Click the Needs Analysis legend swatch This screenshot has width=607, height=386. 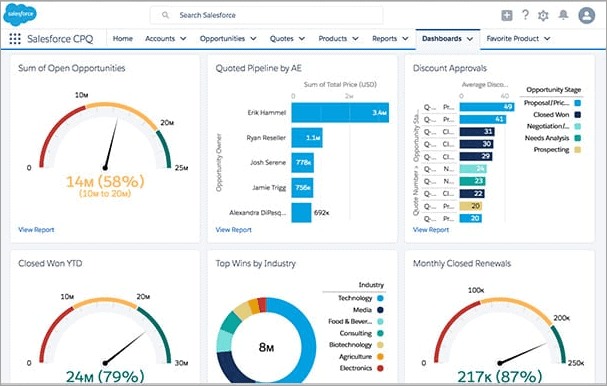pyautogui.click(x=578, y=138)
